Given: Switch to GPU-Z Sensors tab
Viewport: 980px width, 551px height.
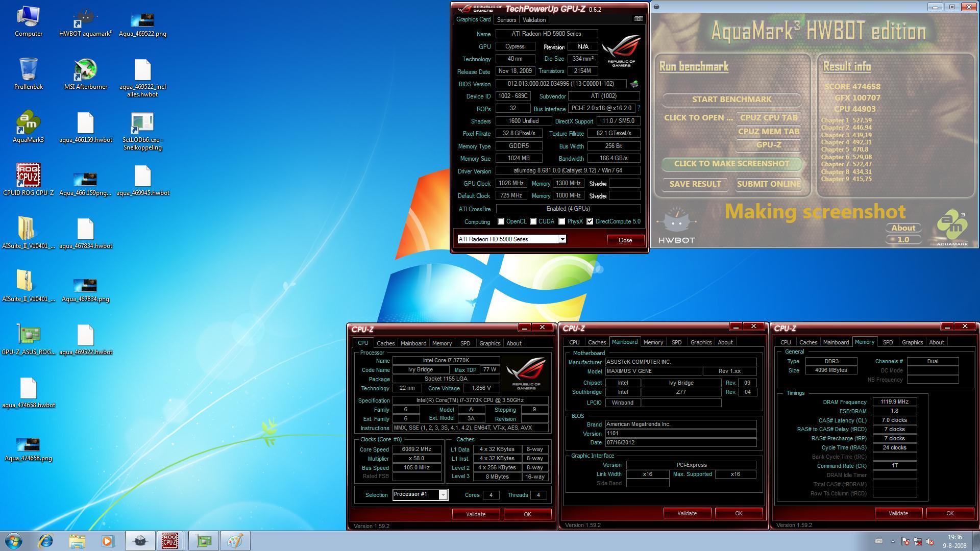Looking at the screenshot, I should tap(506, 20).
